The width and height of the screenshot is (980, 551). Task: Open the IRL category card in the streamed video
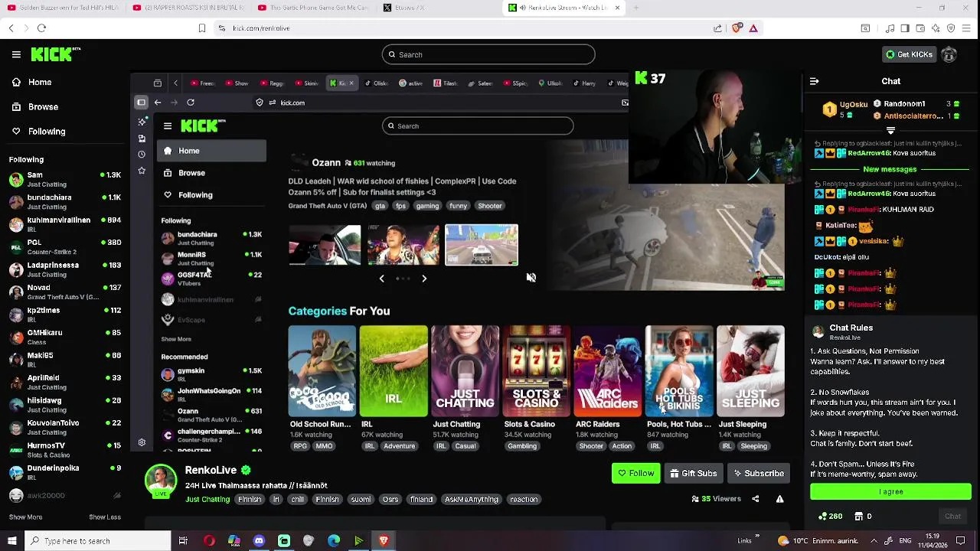pos(394,372)
